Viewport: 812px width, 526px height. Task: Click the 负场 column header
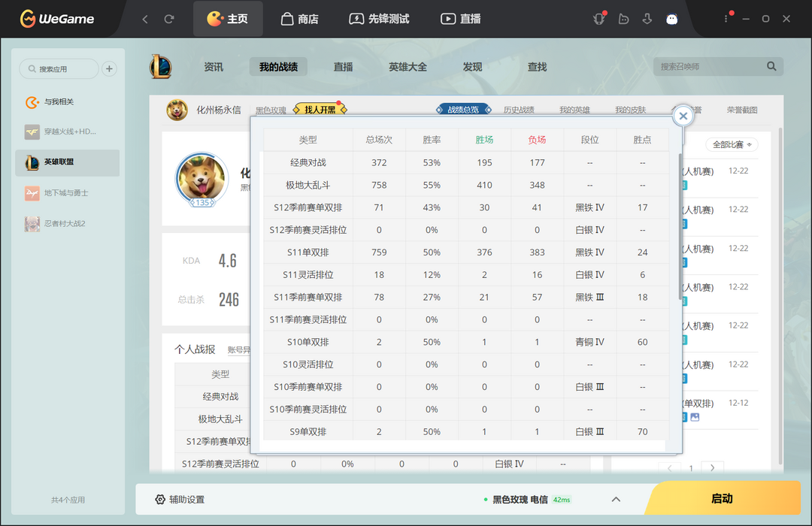pos(537,140)
